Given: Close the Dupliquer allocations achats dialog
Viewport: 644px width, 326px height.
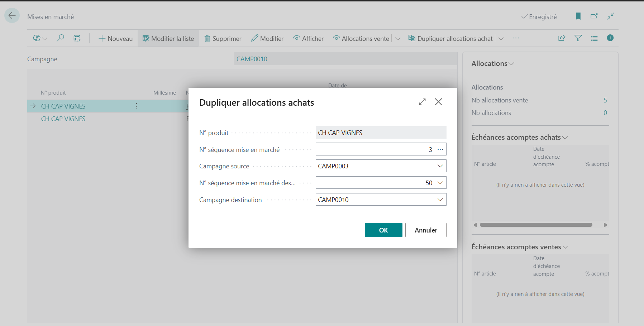Looking at the screenshot, I should [438, 102].
